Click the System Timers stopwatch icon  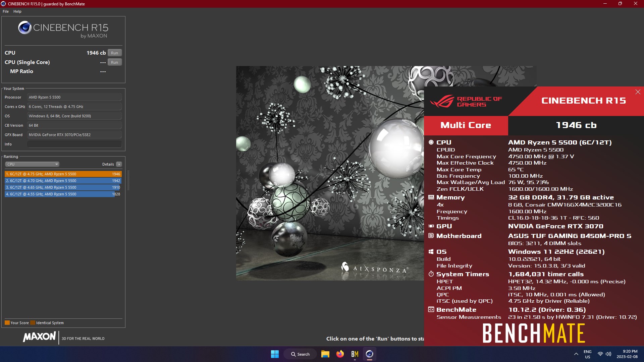point(431,274)
